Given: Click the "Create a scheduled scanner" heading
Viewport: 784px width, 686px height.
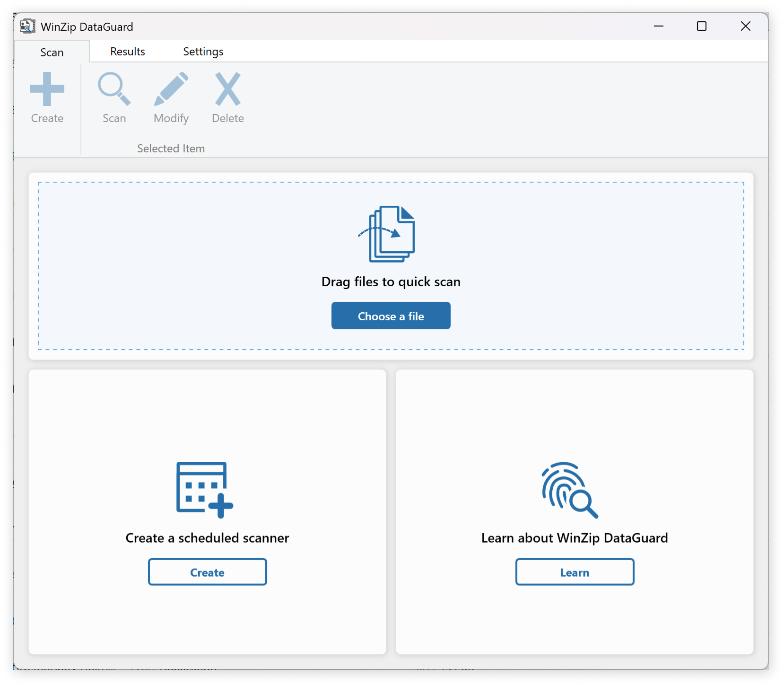Looking at the screenshot, I should pyautogui.click(x=207, y=538).
